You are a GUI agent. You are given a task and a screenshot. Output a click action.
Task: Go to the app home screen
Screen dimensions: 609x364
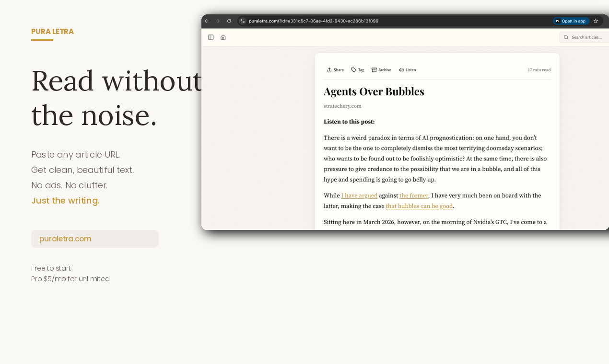pyautogui.click(x=223, y=37)
